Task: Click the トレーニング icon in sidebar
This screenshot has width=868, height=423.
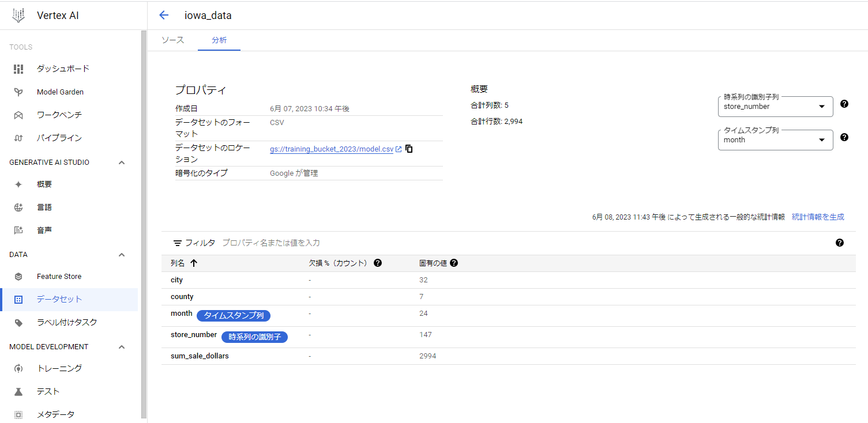Action: pyautogui.click(x=18, y=369)
